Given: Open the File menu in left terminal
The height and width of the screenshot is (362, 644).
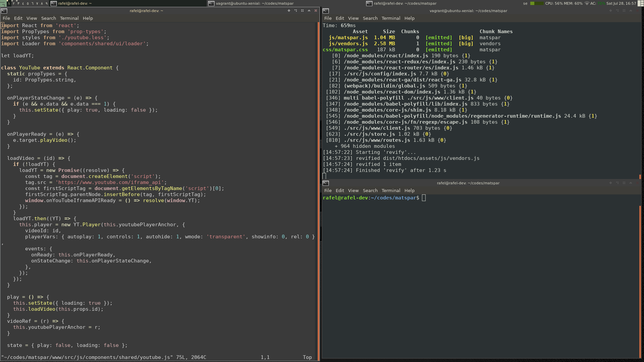Looking at the screenshot, I should click(6, 18).
